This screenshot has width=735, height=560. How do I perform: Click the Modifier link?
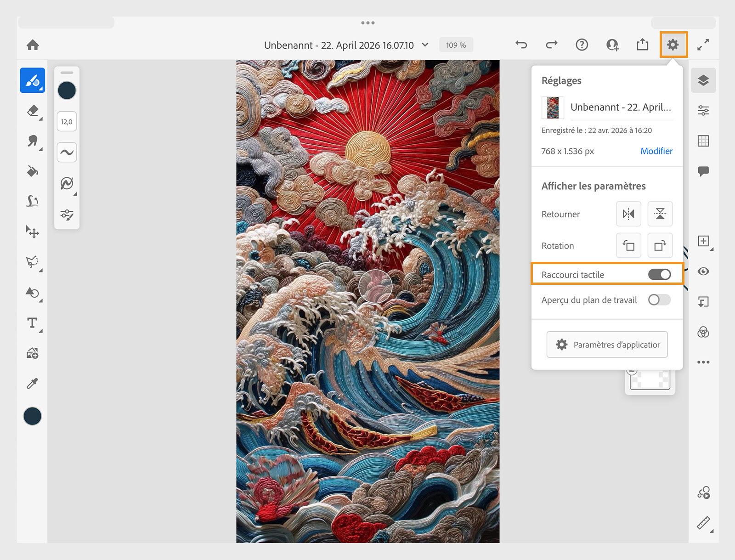[656, 151]
